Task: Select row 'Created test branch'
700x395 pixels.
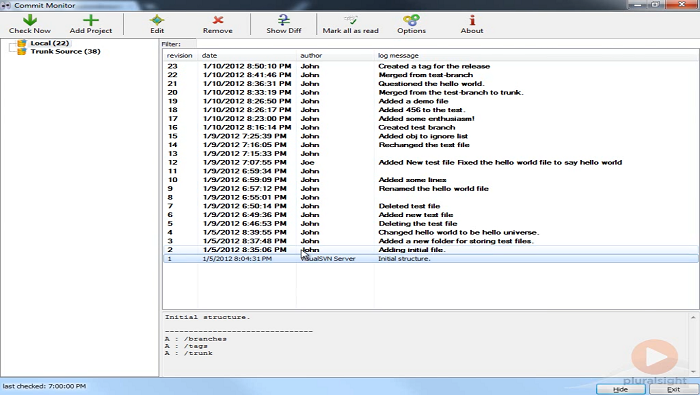Action: pos(431,127)
